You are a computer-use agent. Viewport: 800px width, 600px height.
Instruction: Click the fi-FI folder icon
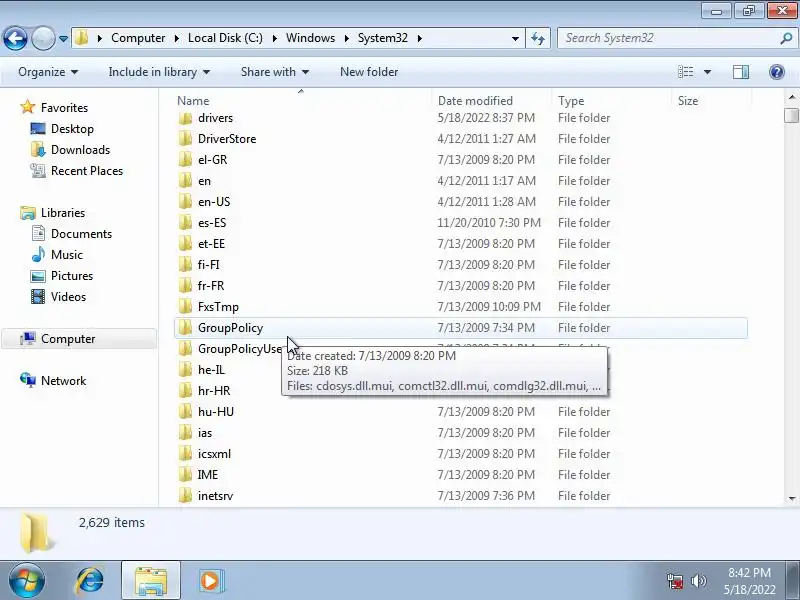(x=186, y=265)
